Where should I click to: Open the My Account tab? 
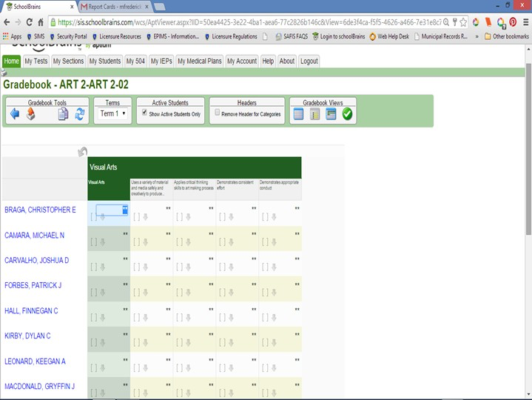coord(242,61)
